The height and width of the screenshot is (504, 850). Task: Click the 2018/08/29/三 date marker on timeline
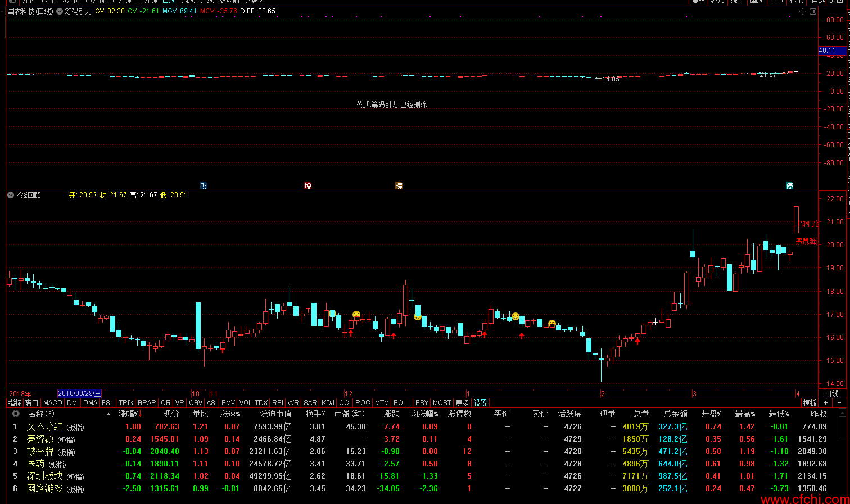tap(79, 393)
